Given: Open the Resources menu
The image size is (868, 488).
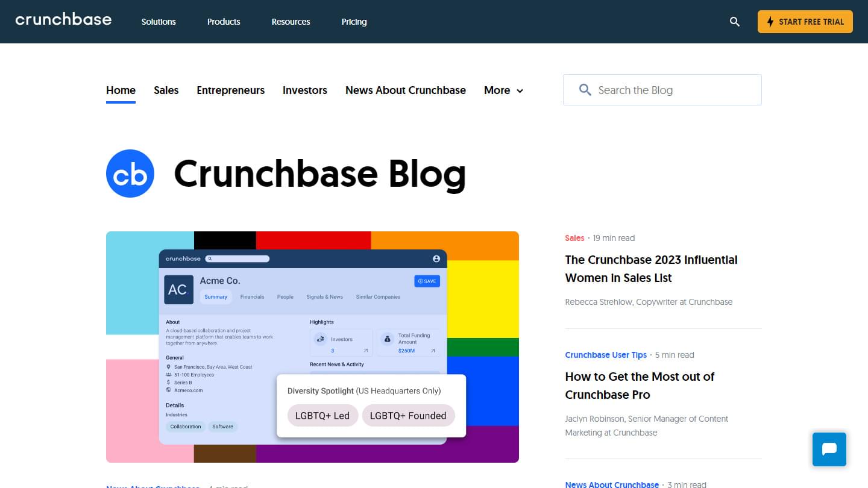Looking at the screenshot, I should point(291,22).
